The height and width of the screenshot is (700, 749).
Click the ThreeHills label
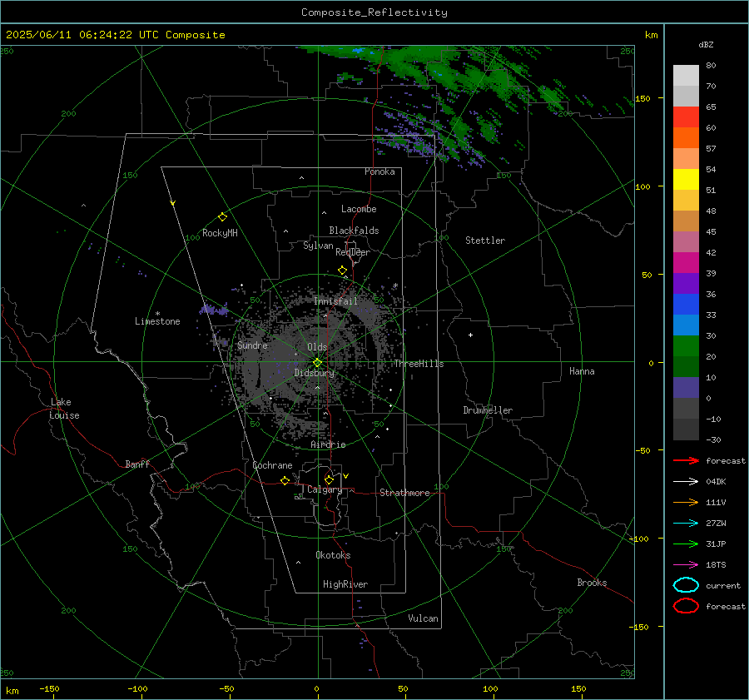pyautogui.click(x=419, y=364)
